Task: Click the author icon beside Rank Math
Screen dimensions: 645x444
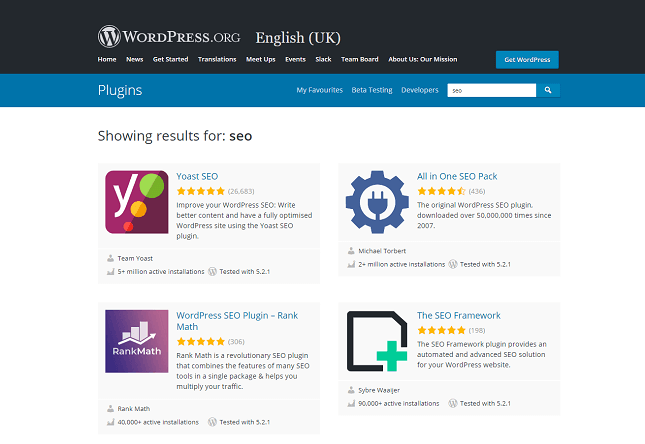Action: point(110,409)
